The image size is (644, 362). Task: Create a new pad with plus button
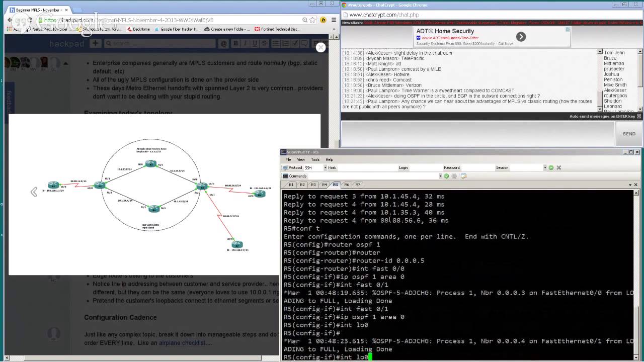95,43
